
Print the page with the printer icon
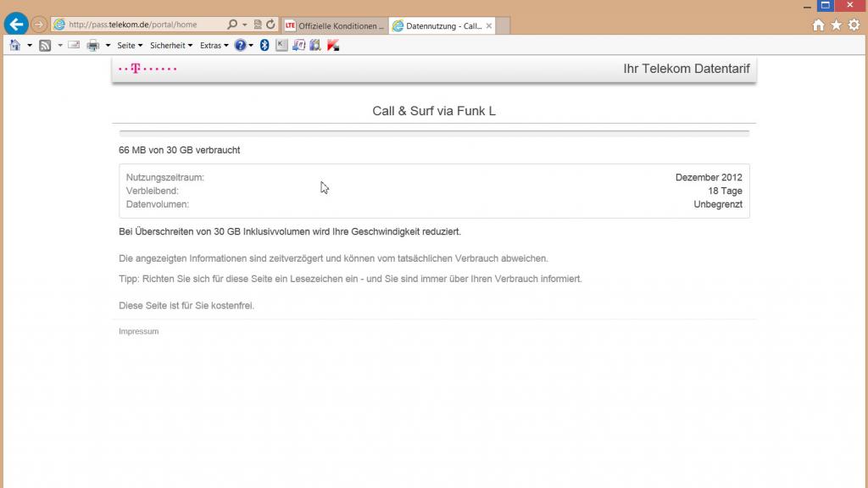click(93, 46)
